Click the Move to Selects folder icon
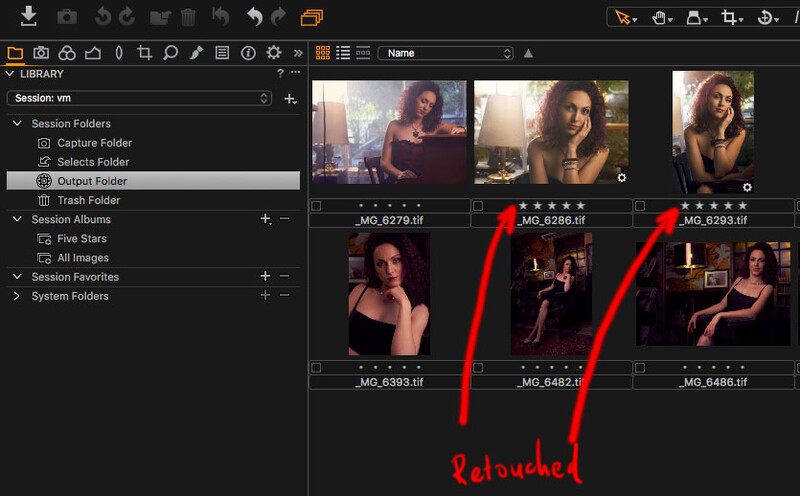This screenshot has width=800, height=496. [x=160, y=18]
